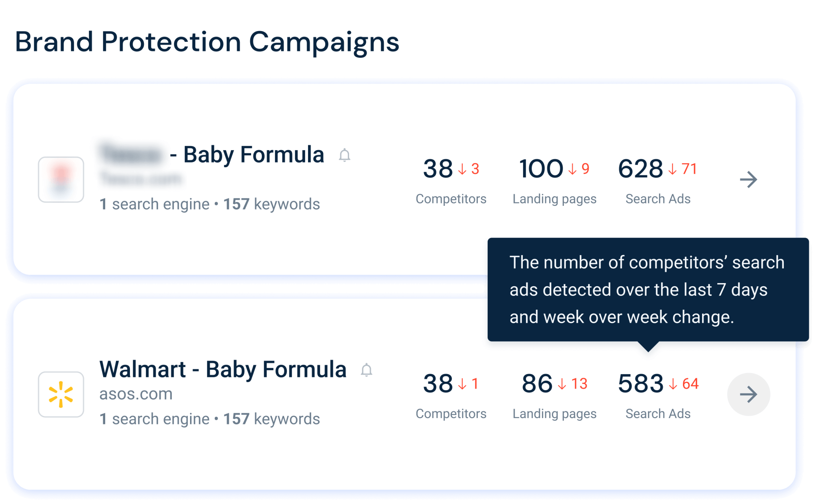Open the Walmart campaign via its circled arrow
Image resolution: width=816 pixels, height=504 pixels.
[748, 394]
